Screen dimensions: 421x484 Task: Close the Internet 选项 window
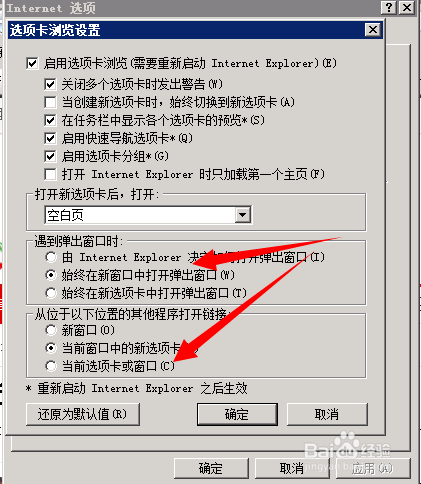tap(407, 7)
